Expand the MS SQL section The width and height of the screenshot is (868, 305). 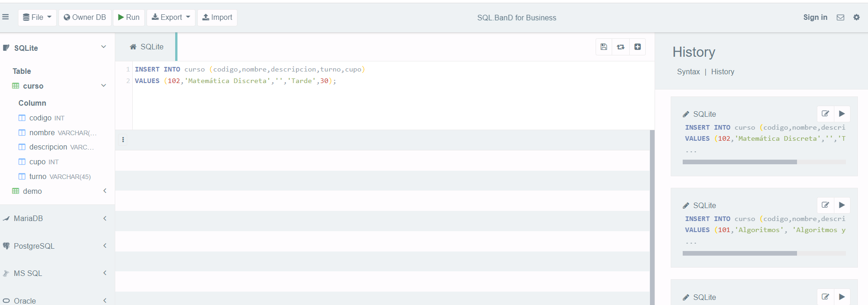point(105,273)
